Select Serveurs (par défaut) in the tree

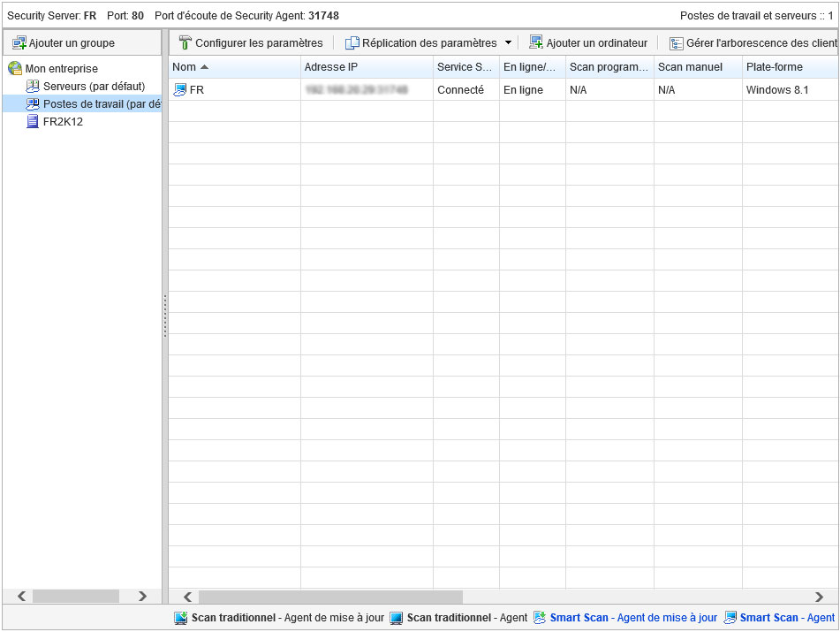click(x=94, y=87)
